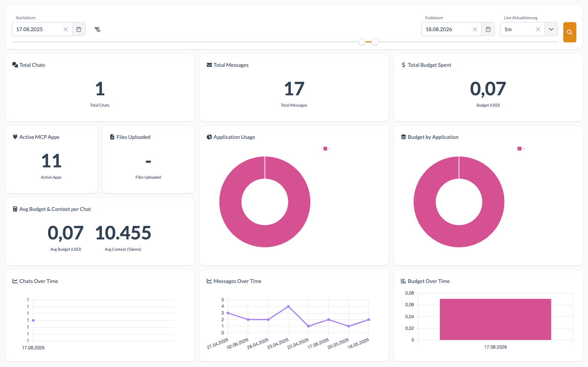Image resolution: width=588 pixels, height=367 pixels.
Task: Click the Application Usage donut chart ring
Action: [231, 202]
